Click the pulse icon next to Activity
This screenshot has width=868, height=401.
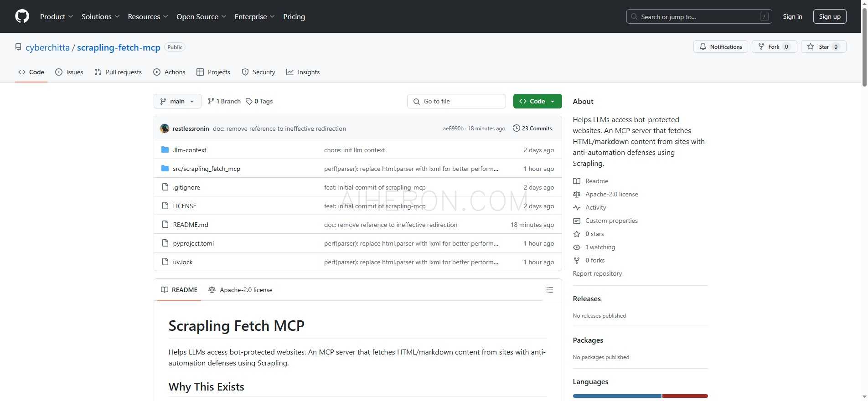(577, 207)
